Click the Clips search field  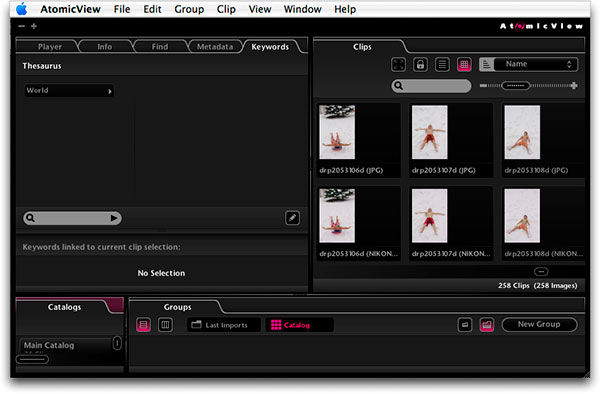(431, 86)
